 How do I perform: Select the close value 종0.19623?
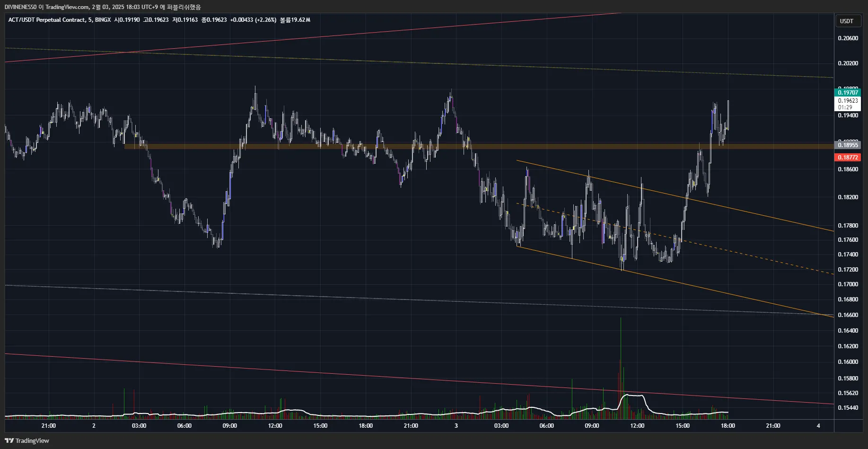(x=214, y=20)
